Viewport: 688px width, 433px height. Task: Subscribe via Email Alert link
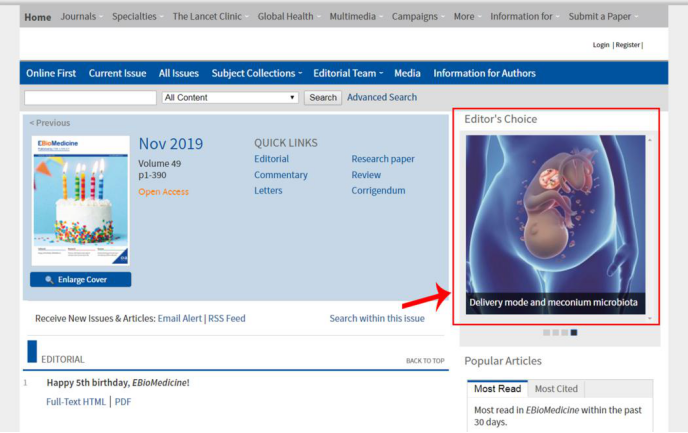(x=179, y=318)
